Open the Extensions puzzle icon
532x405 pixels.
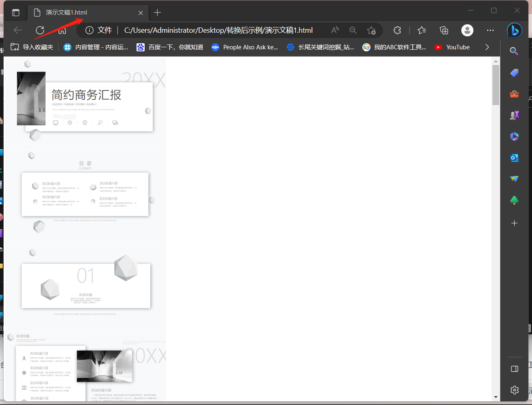pos(397,30)
